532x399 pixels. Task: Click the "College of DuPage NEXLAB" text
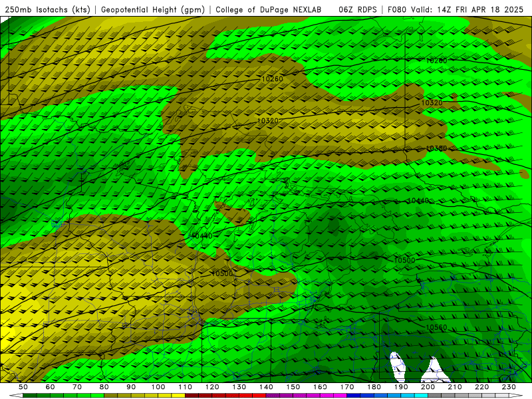[269, 10]
